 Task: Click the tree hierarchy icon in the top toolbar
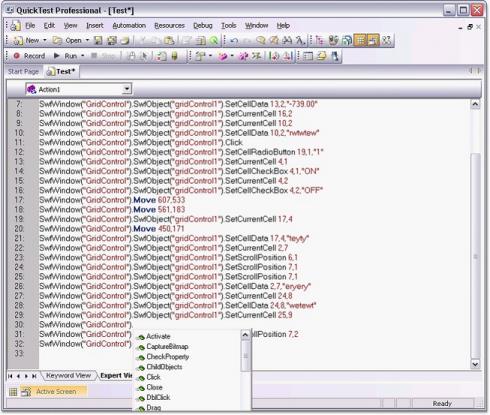tap(320, 40)
